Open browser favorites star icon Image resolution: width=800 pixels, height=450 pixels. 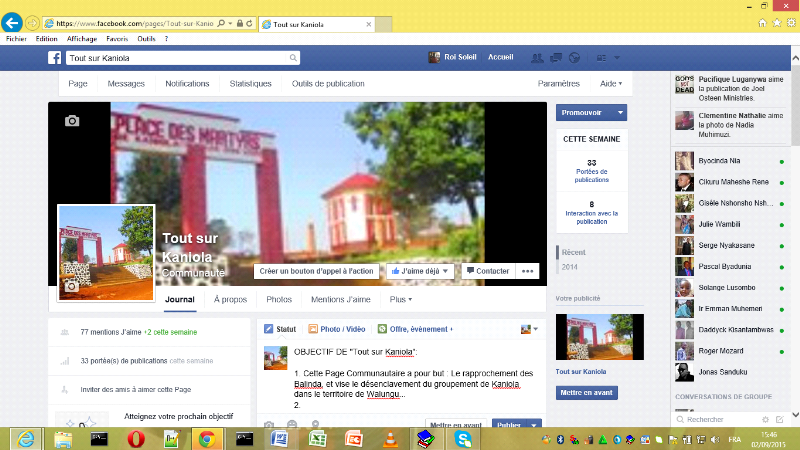point(777,22)
